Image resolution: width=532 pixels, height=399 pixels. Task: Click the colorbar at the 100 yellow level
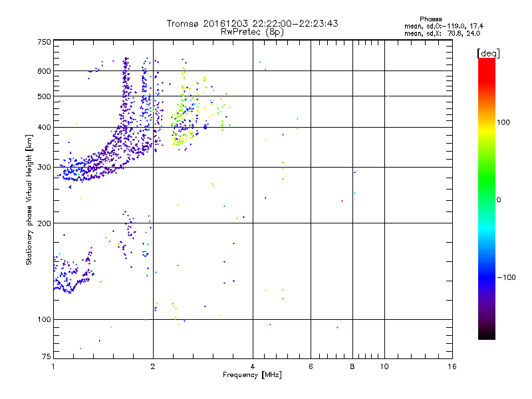point(487,122)
